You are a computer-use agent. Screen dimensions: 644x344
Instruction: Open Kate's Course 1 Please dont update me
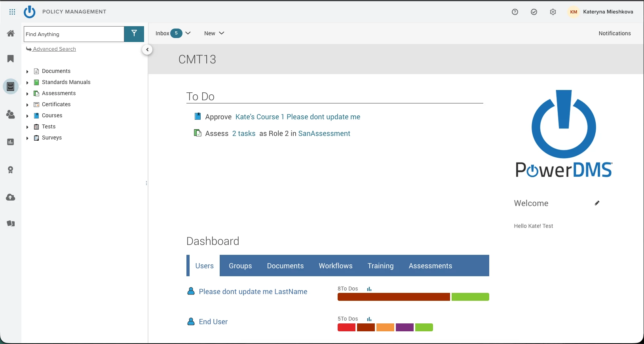[298, 117]
